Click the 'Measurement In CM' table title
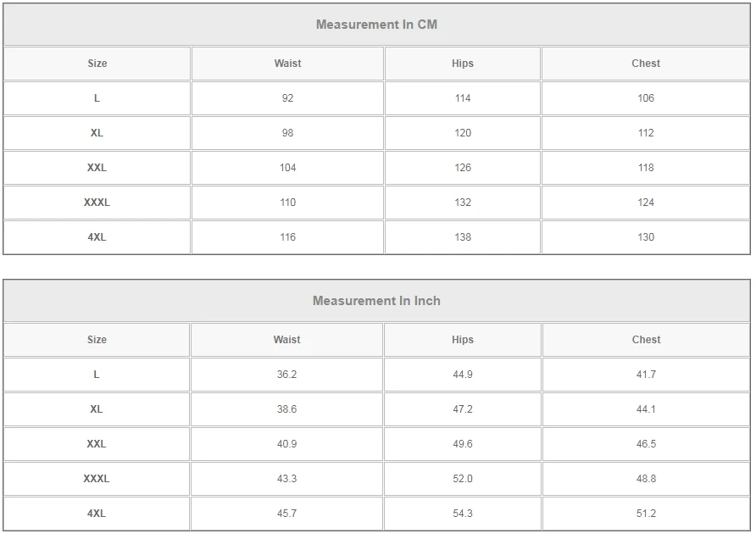Screen dimensions: 756x539 [376, 25]
